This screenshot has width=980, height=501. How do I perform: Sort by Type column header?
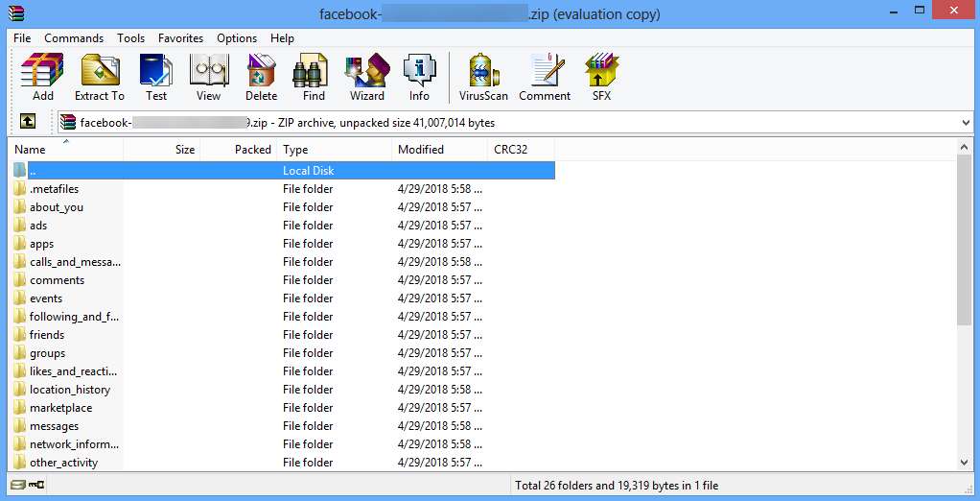pos(334,150)
